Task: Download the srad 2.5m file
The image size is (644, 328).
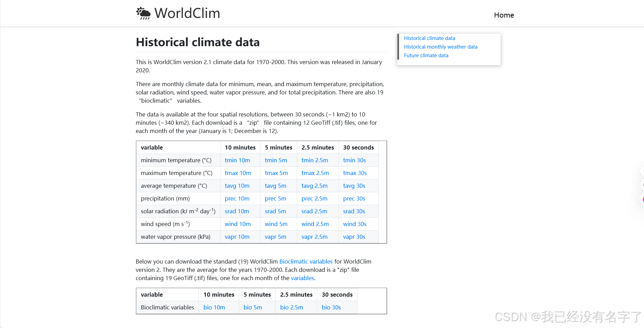Action: tap(314, 211)
